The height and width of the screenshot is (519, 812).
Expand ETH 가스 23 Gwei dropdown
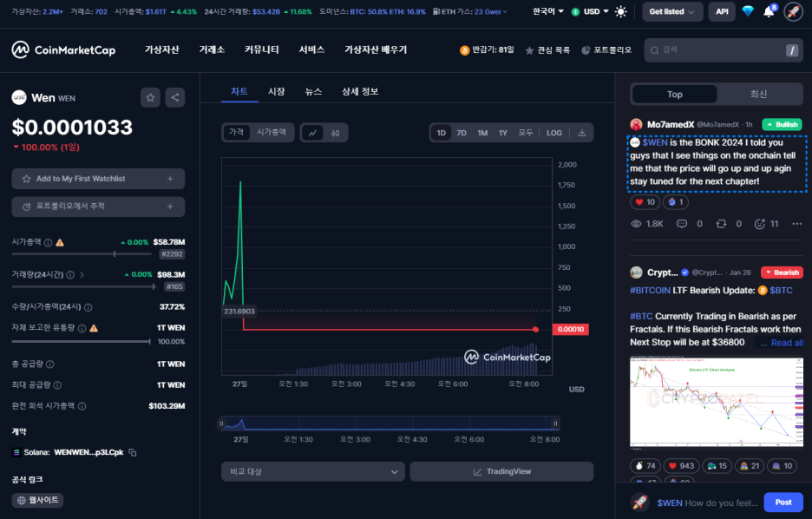click(470, 11)
